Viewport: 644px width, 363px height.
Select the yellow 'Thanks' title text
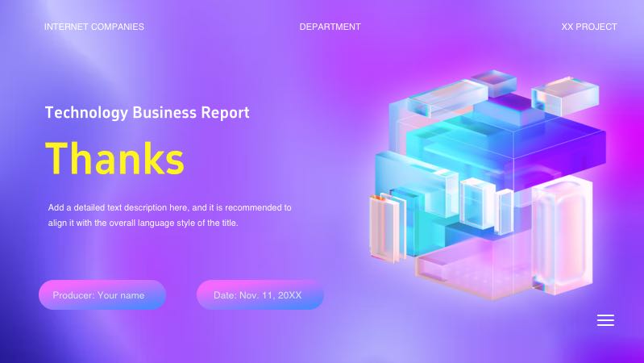tap(114, 158)
